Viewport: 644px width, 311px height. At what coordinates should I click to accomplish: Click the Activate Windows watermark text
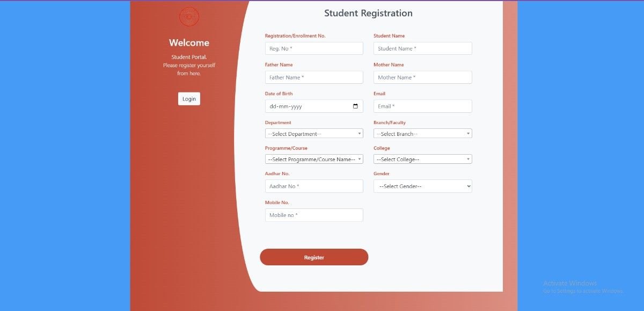(x=570, y=283)
